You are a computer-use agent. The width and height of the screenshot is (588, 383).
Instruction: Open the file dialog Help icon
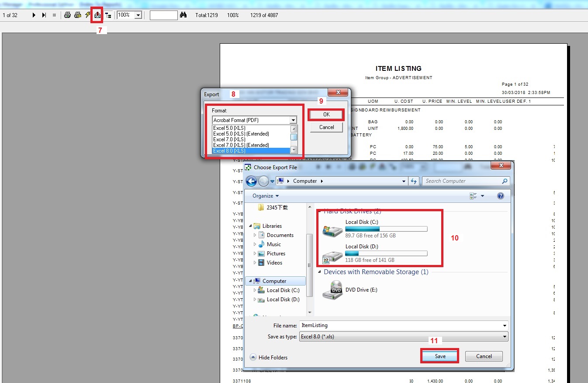tap(501, 196)
